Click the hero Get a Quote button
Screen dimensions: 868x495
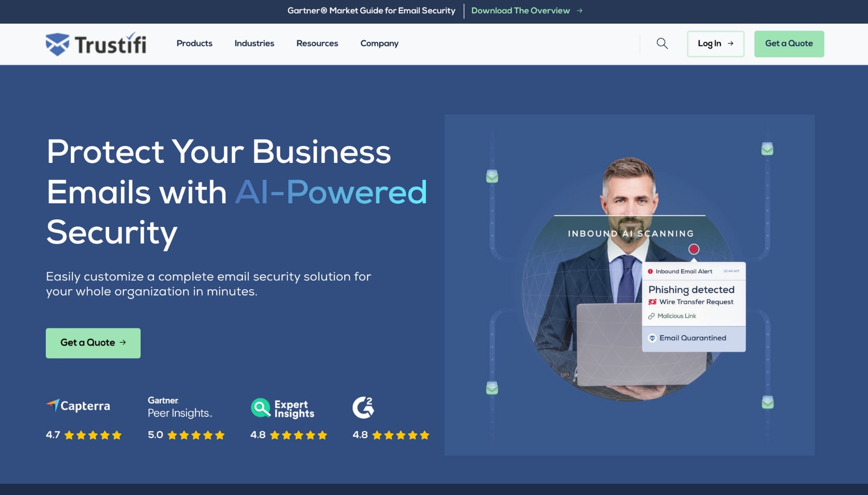(x=93, y=343)
